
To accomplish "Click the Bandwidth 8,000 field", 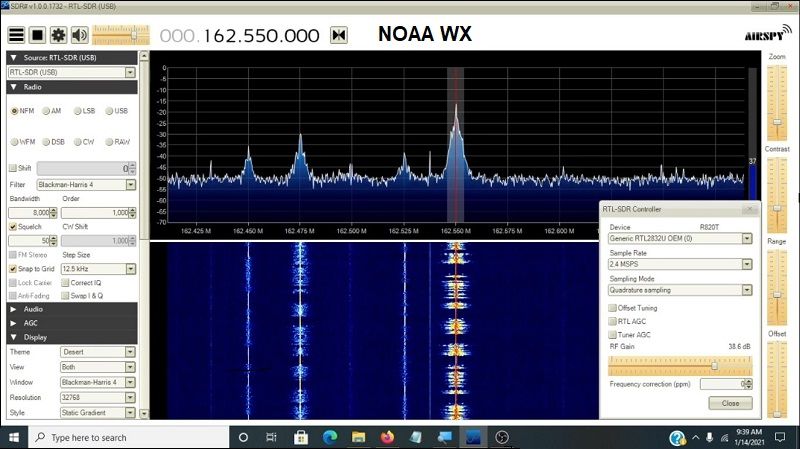I will [x=29, y=213].
